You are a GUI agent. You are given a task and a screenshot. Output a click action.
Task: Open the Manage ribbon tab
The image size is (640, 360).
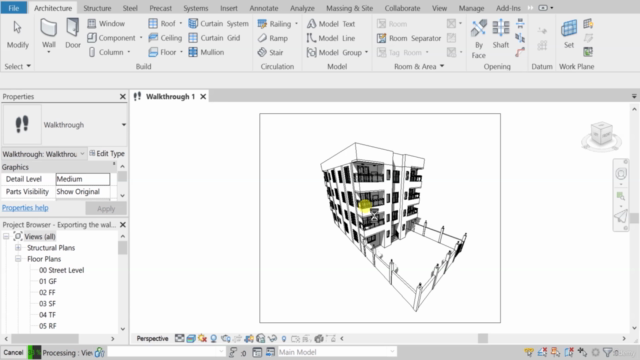(x=471, y=8)
